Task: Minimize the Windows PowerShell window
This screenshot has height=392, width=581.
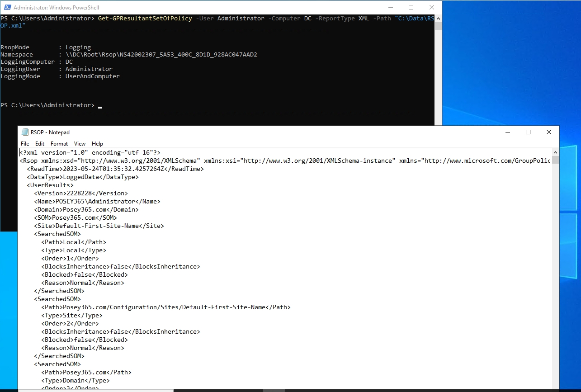Action: 390,7
